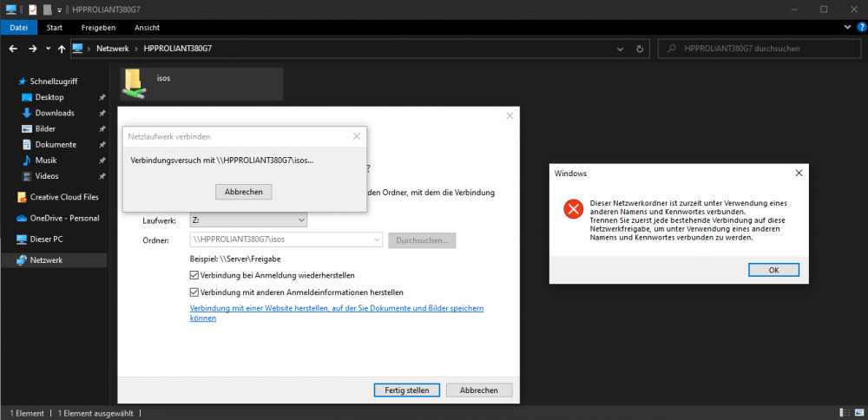Click the Durchsuchen... button
This screenshot has width=868, height=420.
tap(422, 240)
